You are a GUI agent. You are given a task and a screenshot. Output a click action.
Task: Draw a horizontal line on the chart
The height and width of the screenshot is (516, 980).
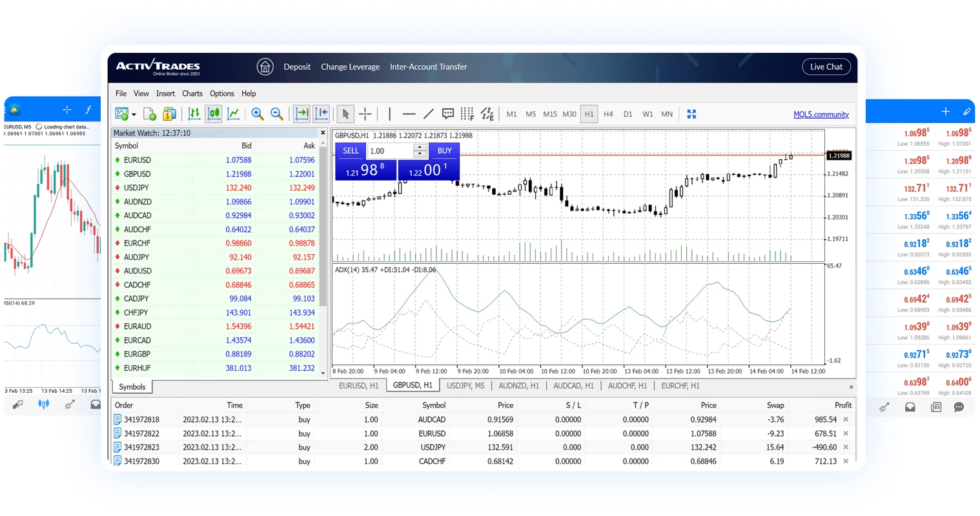(x=409, y=114)
